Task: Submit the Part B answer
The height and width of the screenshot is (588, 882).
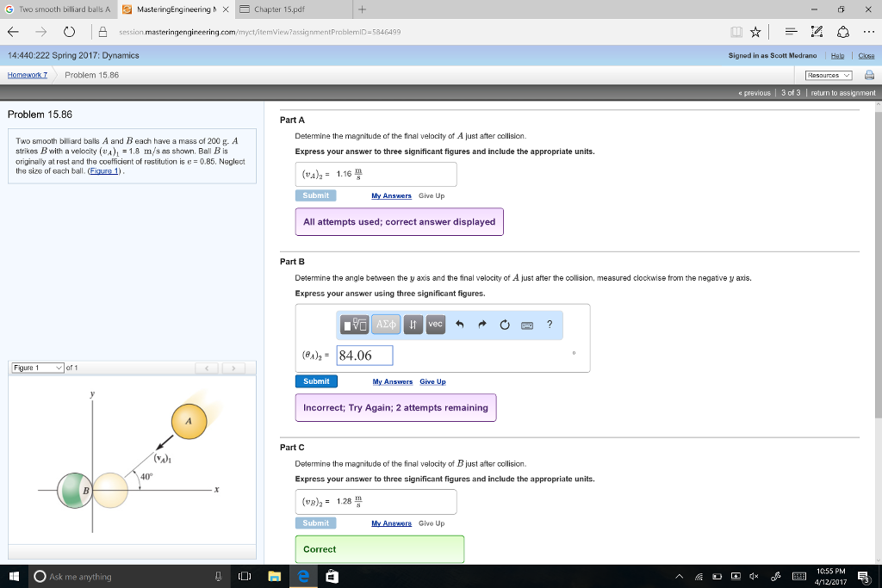Action: click(316, 381)
